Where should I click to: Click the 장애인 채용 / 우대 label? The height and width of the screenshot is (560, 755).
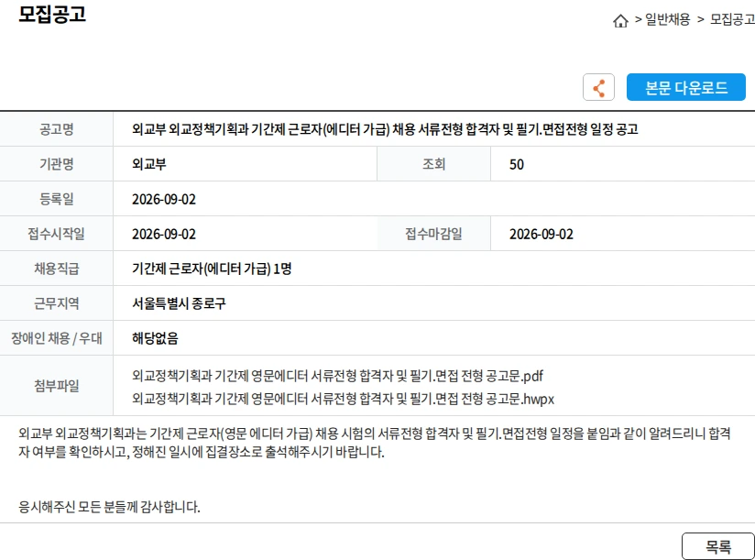click(56, 338)
